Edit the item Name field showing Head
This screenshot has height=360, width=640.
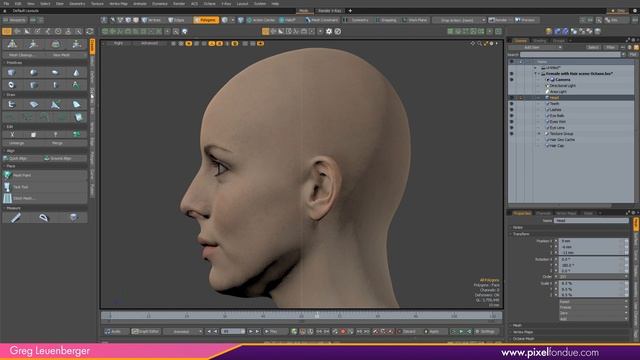click(x=591, y=220)
